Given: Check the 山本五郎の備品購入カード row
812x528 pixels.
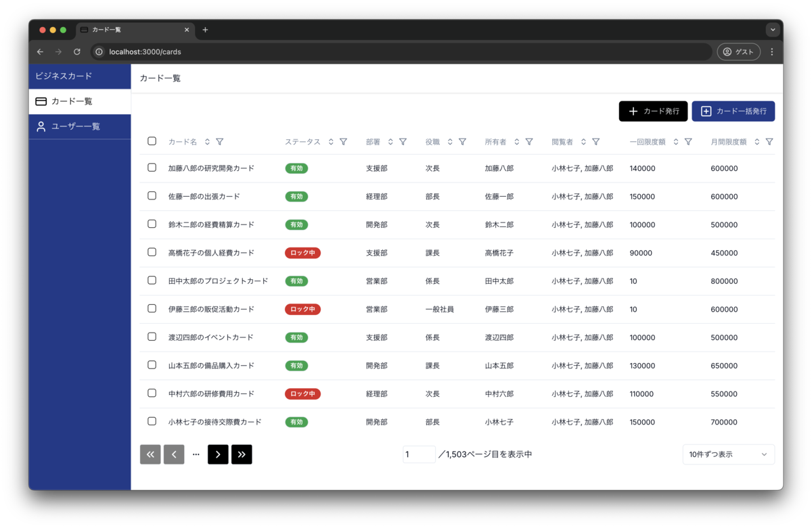Looking at the screenshot, I should (x=152, y=365).
